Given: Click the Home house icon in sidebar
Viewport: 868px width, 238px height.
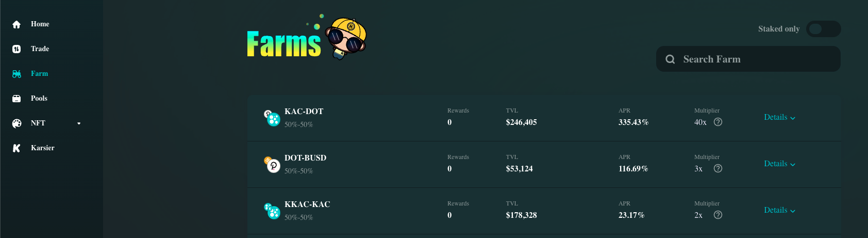Looking at the screenshot, I should [x=16, y=24].
